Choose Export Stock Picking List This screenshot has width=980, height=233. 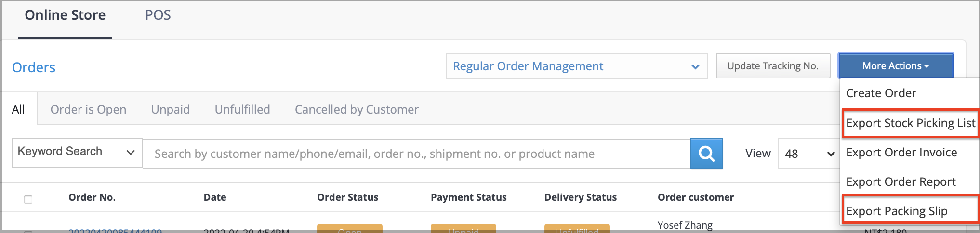tap(911, 123)
